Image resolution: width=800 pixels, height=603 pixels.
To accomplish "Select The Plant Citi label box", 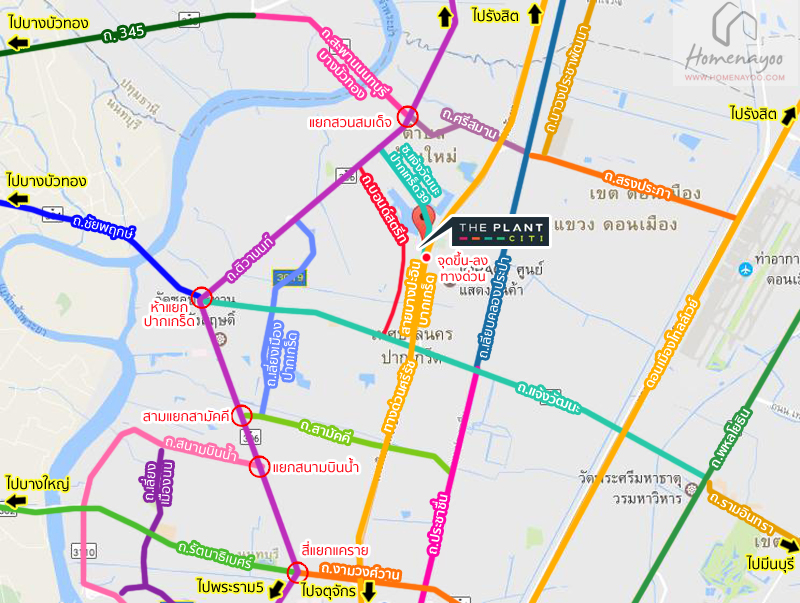I will click(x=501, y=232).
